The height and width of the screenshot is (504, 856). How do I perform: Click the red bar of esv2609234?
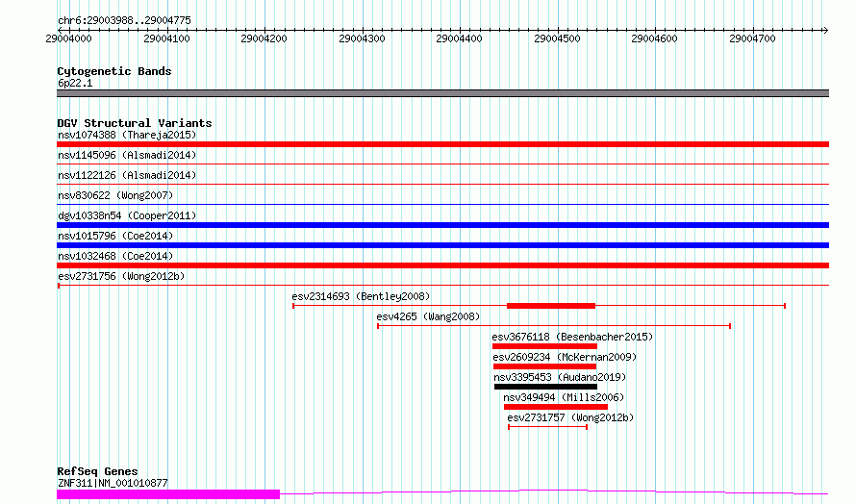point(544,366)
